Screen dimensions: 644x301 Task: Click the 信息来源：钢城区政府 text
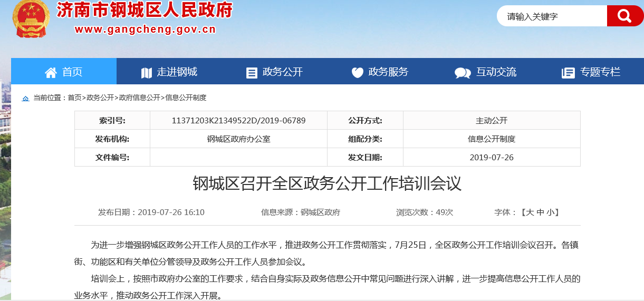click(x=301, y=212)
